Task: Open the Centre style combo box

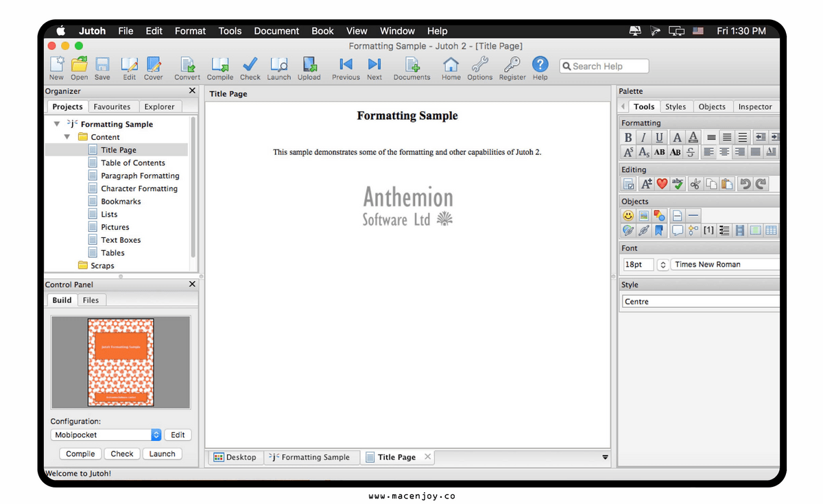Action: point(701,302)
